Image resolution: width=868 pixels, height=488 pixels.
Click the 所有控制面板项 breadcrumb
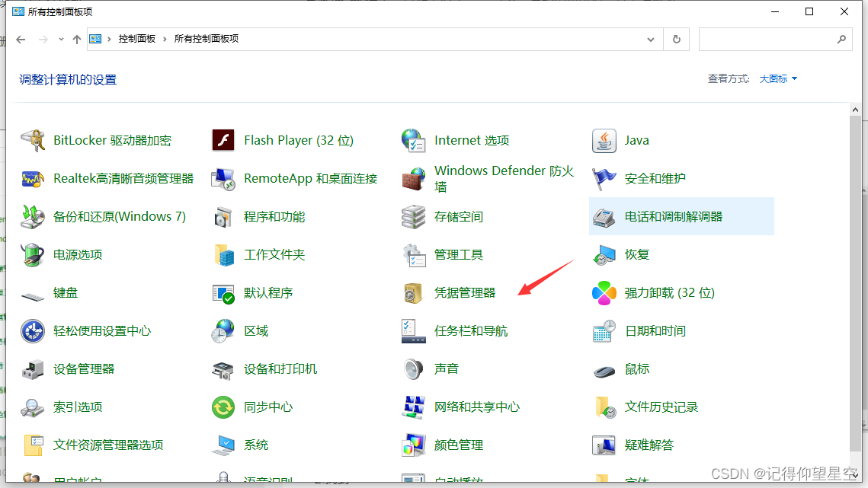(x=206, y=39)
